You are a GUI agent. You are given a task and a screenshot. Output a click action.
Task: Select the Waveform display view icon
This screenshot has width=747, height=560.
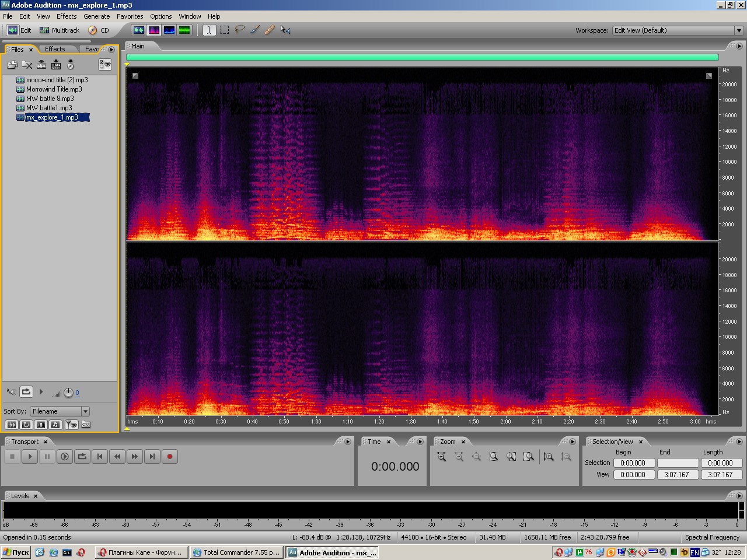[x=138, y=30]
